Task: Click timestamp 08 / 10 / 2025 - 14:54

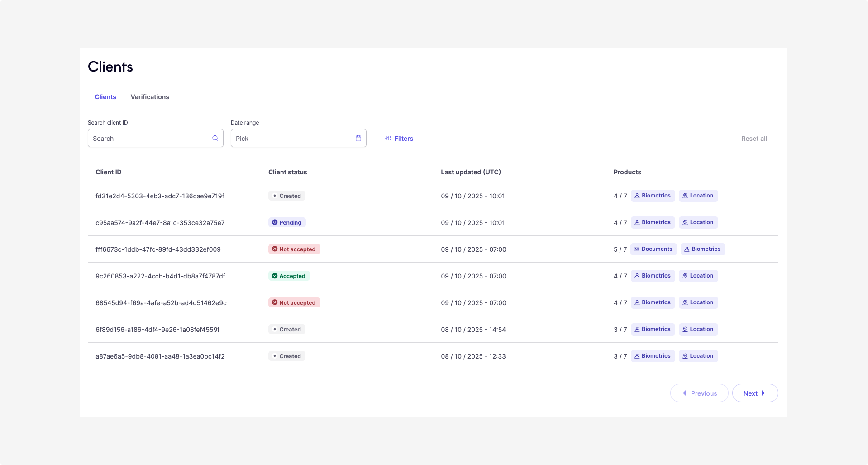Action: point(473,330)
